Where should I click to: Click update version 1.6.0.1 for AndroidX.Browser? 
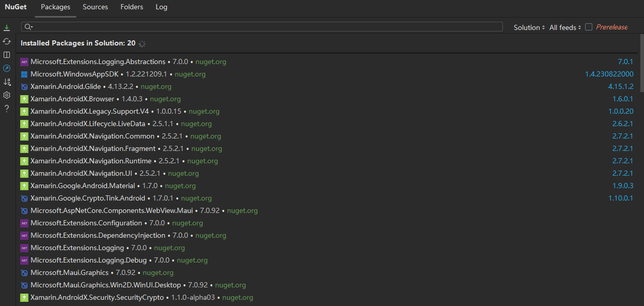tap(623, 99)
